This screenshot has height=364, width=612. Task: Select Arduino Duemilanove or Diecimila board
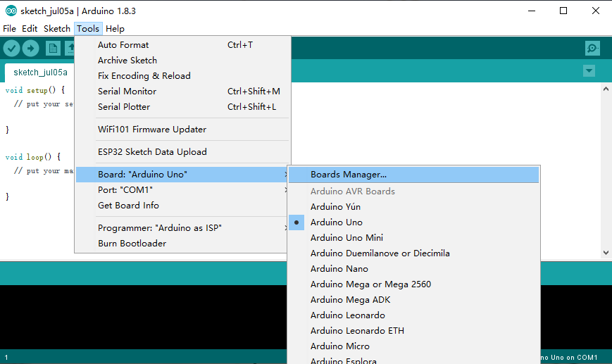click(x=413, y=253)
